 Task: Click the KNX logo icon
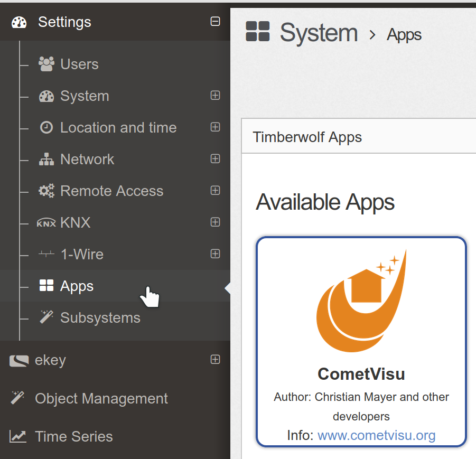click(46, 223)
